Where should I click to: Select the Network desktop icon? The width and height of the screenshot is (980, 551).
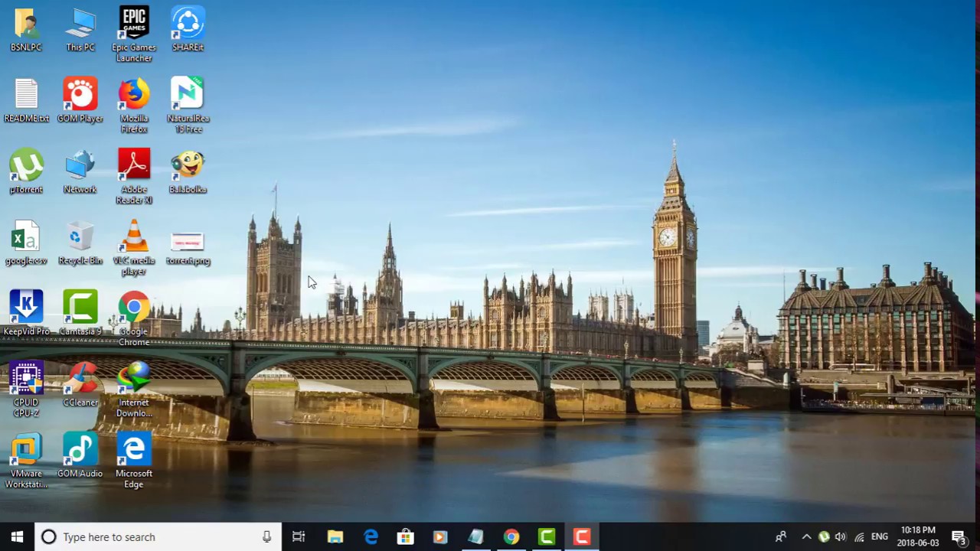[80, 171]
